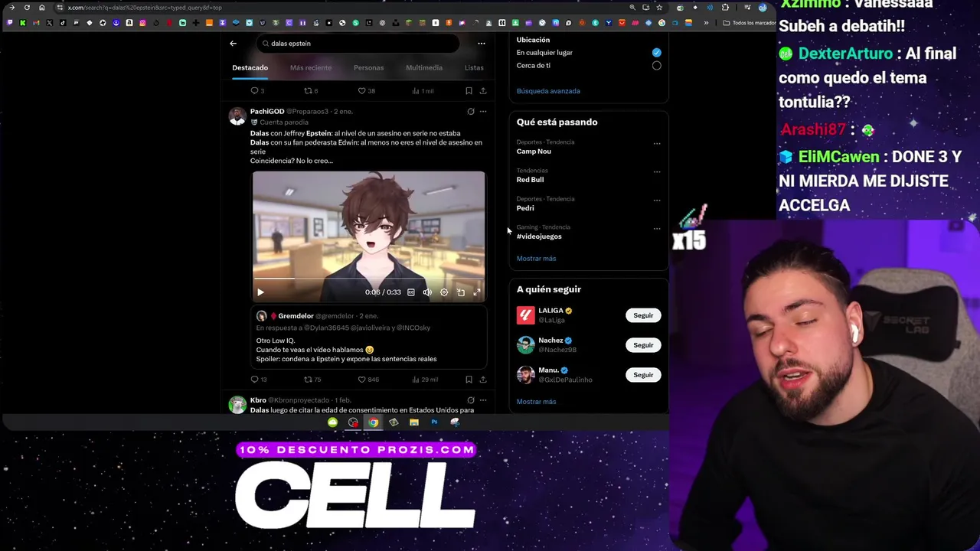The width and height of the screenshot is (980, 551).
Task: Open the Photoshop icon in the taskbar
Action: (434, 422)
